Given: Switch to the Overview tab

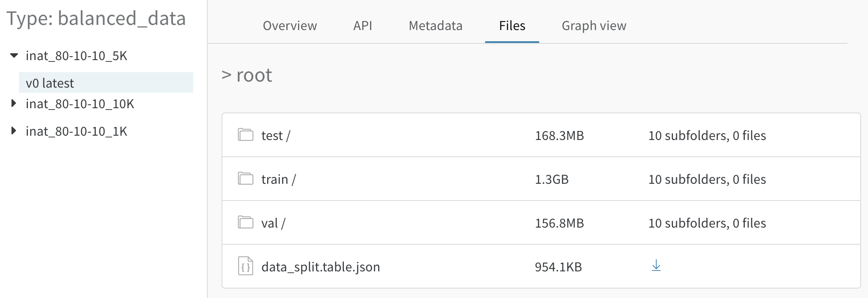Looking at the screenshot, I should (290, 26).
